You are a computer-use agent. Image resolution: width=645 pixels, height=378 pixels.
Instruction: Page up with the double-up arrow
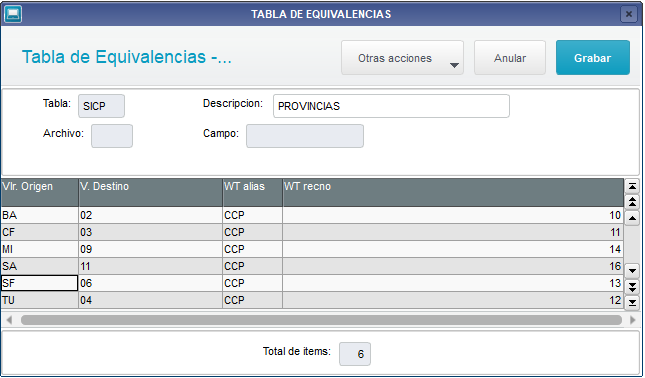632,202
